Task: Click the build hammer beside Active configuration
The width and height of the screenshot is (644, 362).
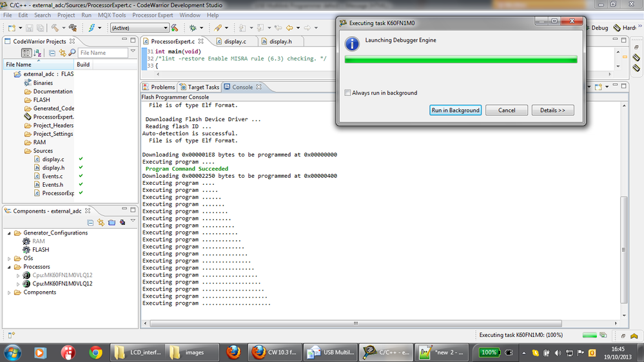Action: tap(175, 28)
